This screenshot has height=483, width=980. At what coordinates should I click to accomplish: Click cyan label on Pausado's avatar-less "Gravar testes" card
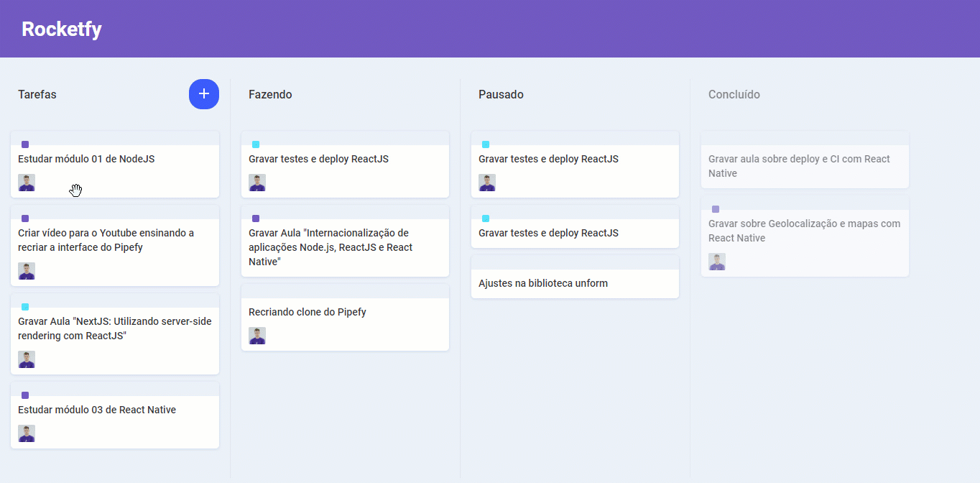[x=486, y=218]
